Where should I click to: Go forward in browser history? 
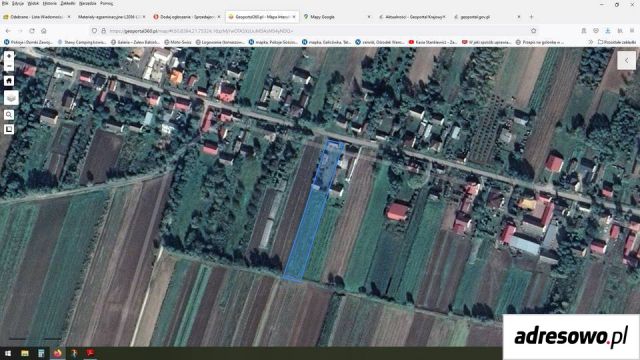[20, 31]
